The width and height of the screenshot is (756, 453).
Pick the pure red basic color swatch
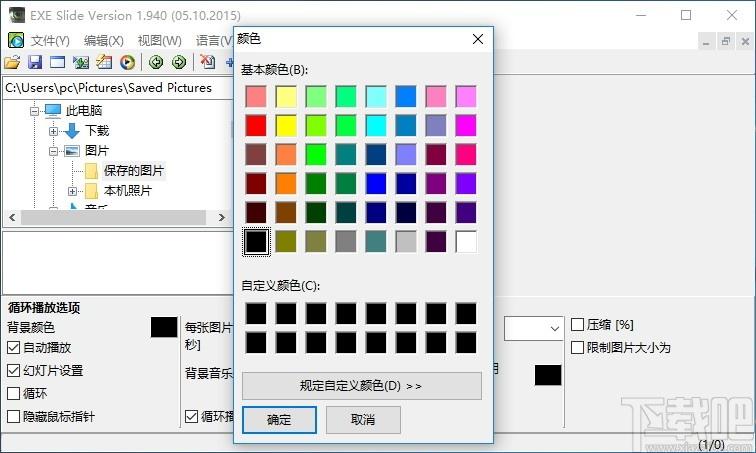point(257,126)
